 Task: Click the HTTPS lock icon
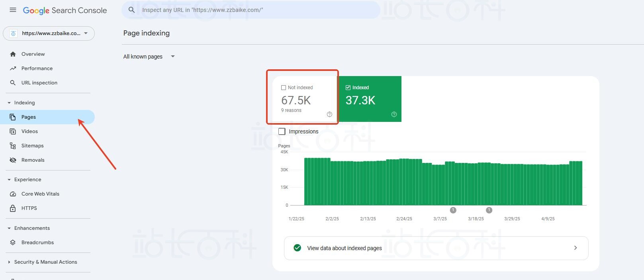(x=13, y=208)
